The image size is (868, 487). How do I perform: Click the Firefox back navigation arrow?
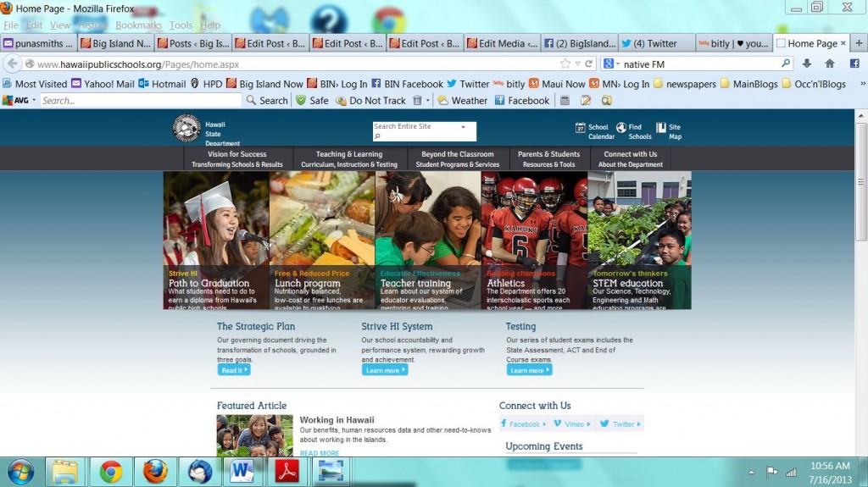(12, 64)
